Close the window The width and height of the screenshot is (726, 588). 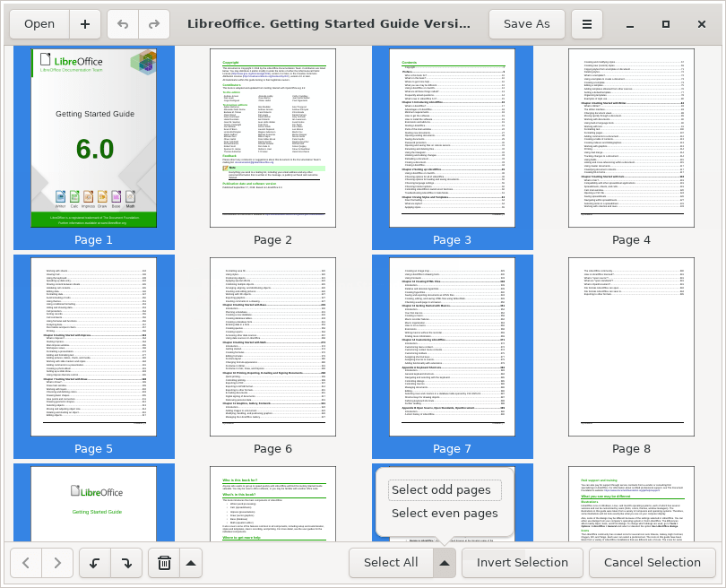pyautogui.click(x=702, y=24)
